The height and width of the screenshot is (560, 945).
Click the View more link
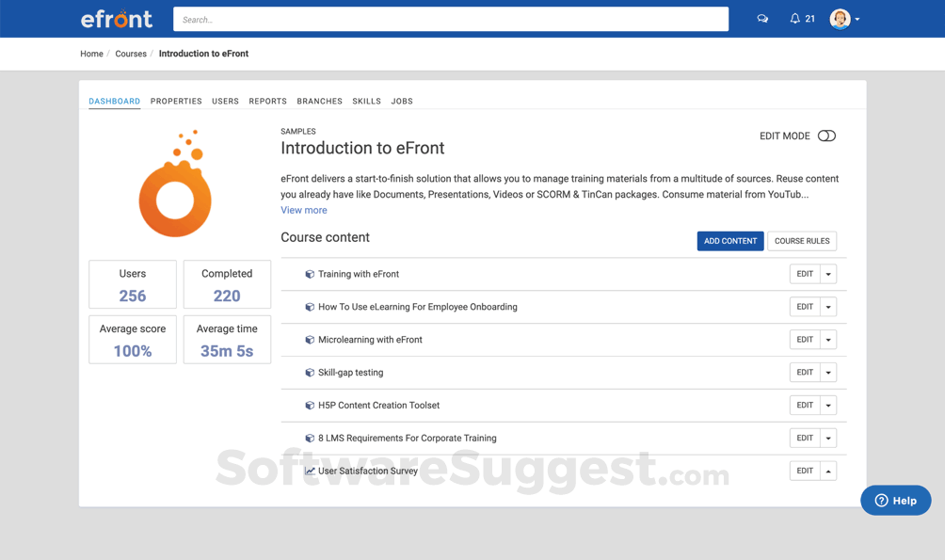tap(303, 210)
